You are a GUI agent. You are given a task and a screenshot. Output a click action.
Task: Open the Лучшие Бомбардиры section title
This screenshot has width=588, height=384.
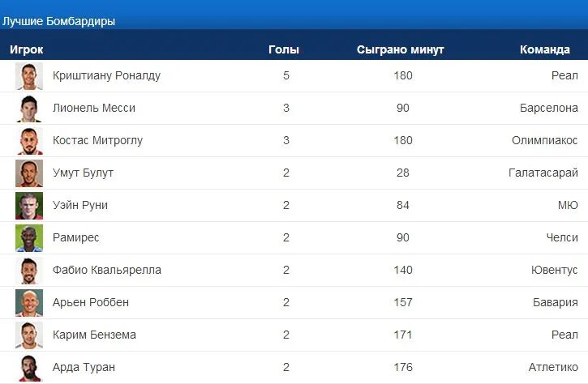(58, 21)
